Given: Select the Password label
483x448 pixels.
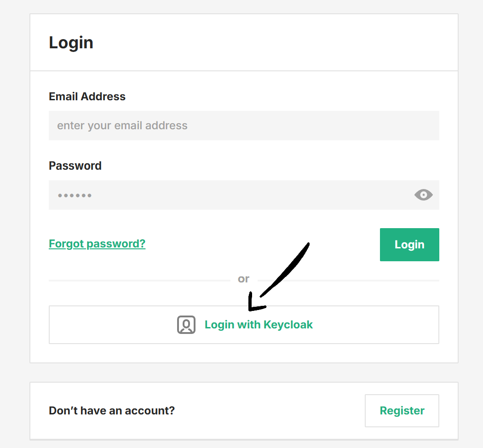Looking at the screenshot, I should click(75, 166).
